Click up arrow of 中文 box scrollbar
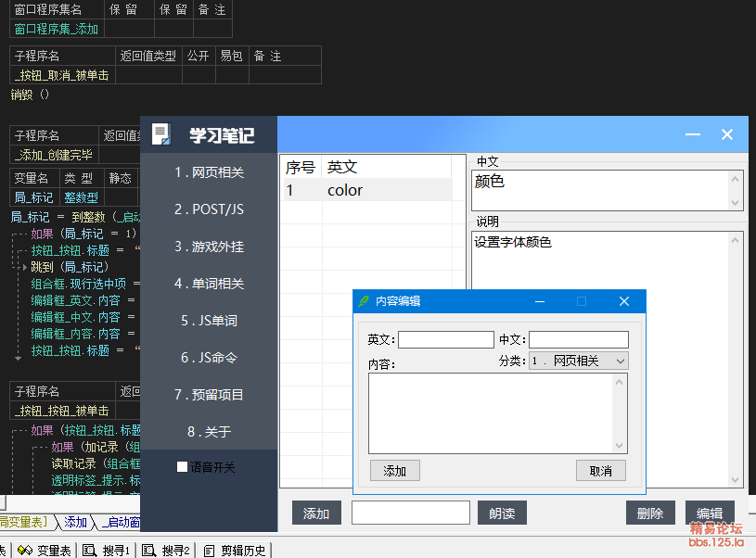The image size is (756, 558). coord(736,179)
